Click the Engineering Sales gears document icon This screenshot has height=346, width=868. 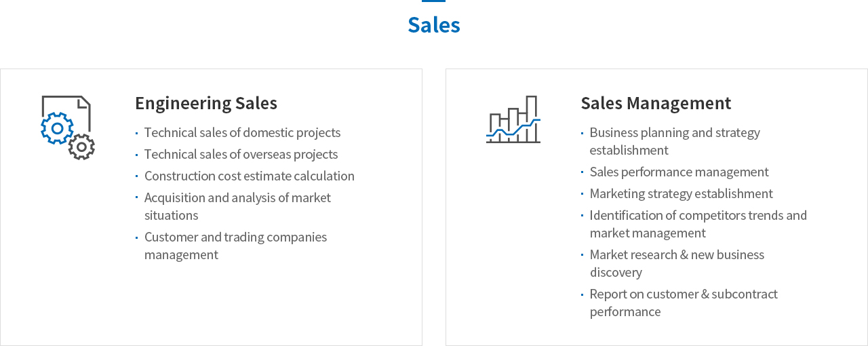click(x=67, y=128)
